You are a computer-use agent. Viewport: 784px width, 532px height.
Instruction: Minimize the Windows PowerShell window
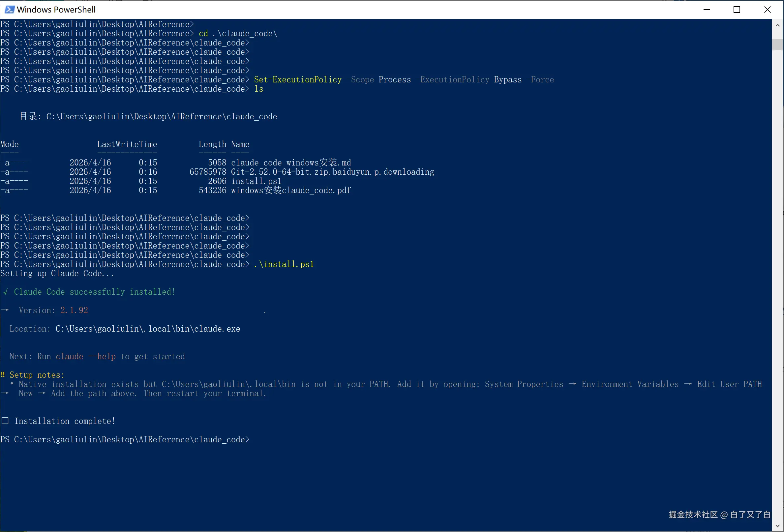tap(707, 10)
